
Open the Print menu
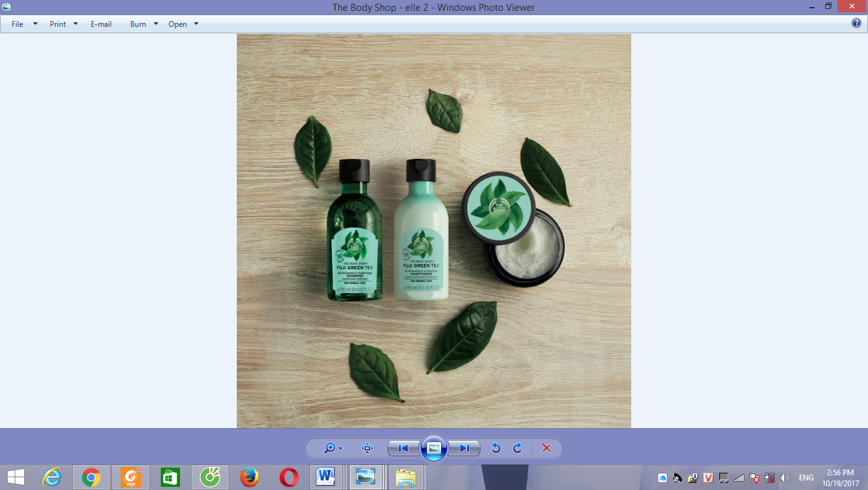[x=58, y=24]
